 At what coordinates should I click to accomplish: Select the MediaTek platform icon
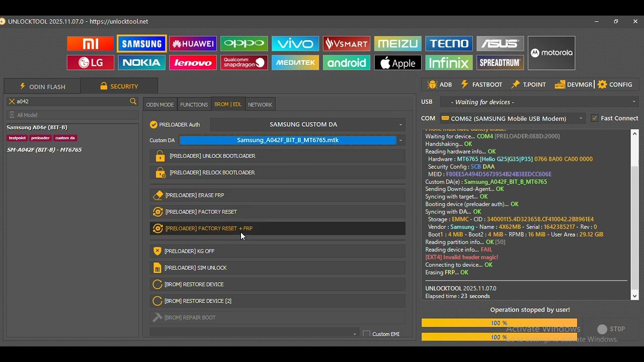click(295, 62)
